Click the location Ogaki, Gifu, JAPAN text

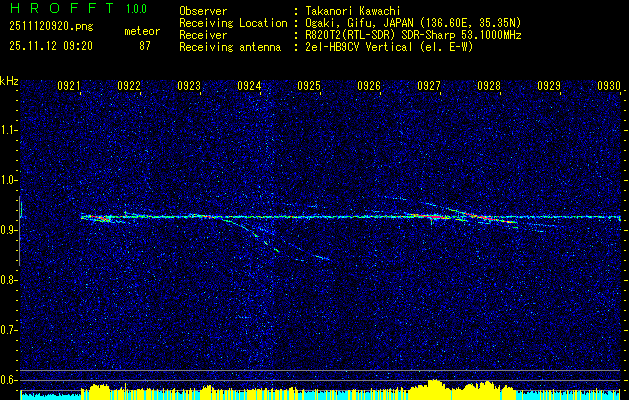coord(413,23)
